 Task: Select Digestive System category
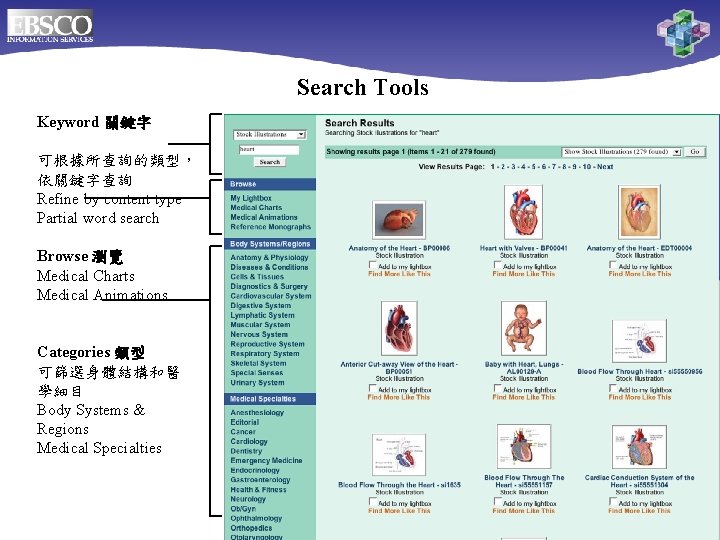[261, 306]
